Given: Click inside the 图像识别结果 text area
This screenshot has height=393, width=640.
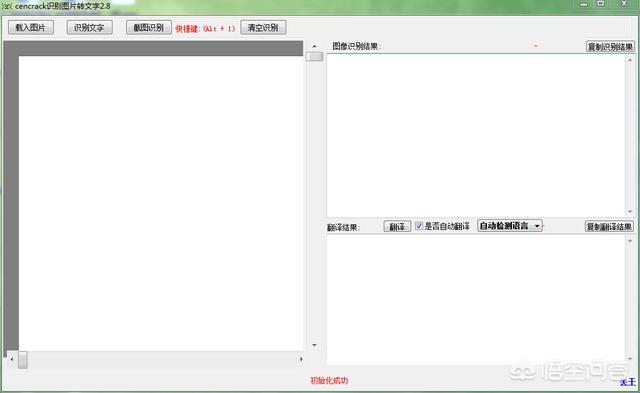Looking at the screenshot, I should tap(476, 135).
